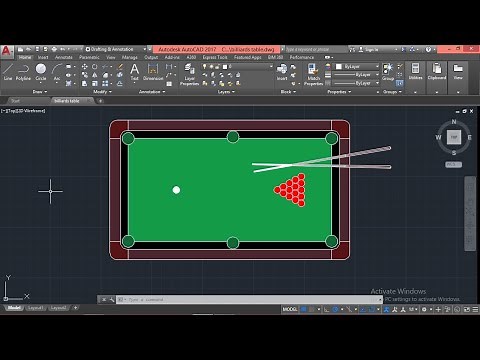This screenshot has width=480, height=360.
Task: Select the Scale tool in Modify panel
Action: click(x=95, y=83)
